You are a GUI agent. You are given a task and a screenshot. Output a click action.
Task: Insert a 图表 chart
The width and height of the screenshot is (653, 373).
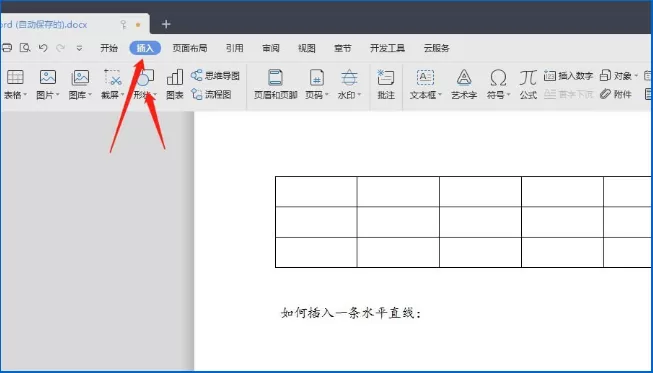(174, 85)
